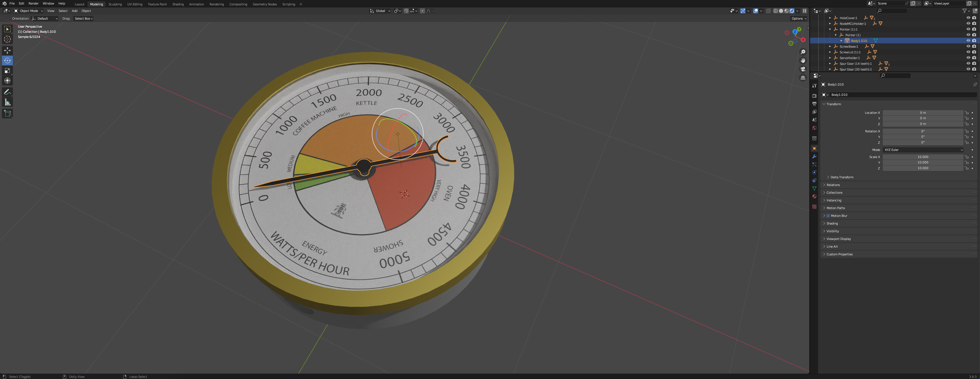The width and height of the screenshot is (980, 379).
Task: Open the Drag Select Box dropdown
Action: click(x=83, y=18)
